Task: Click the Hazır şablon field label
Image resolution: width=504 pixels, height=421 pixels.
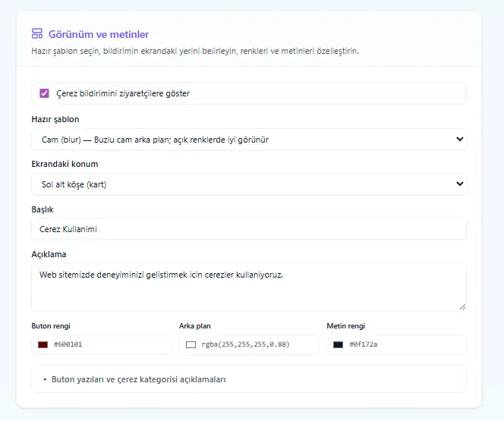Action: pos(55,119)
